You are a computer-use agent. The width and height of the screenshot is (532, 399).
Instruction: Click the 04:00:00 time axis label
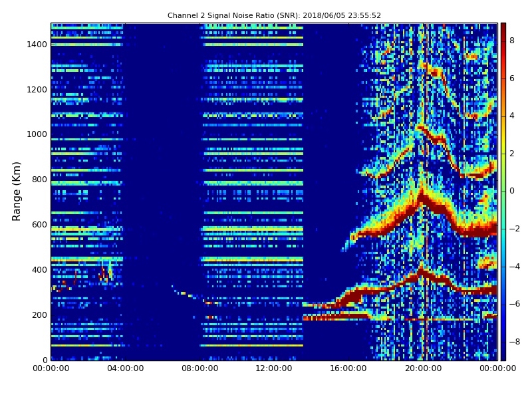click(126, 368)
